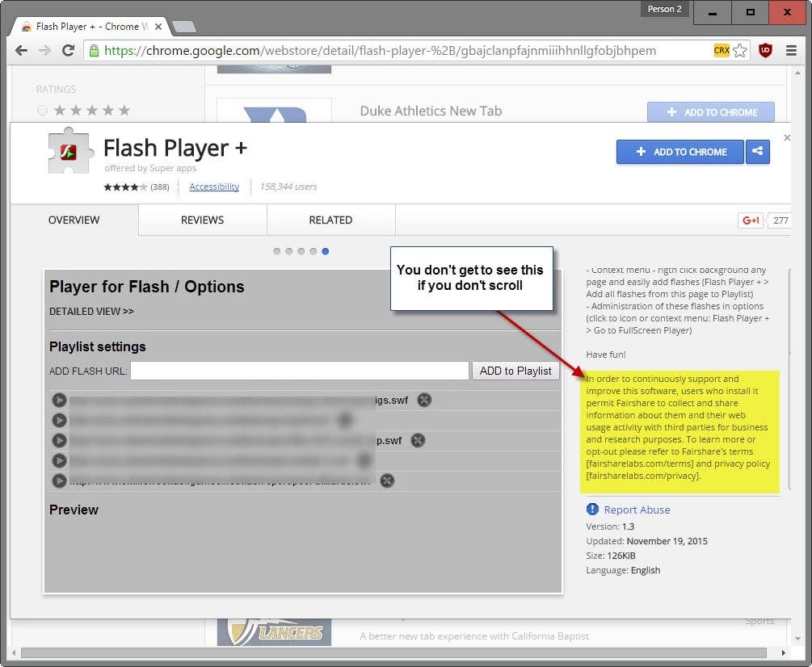Play the third playlist entry ending p.swf
This screenshot has height=667, width=812.
(x=59, y=440)
